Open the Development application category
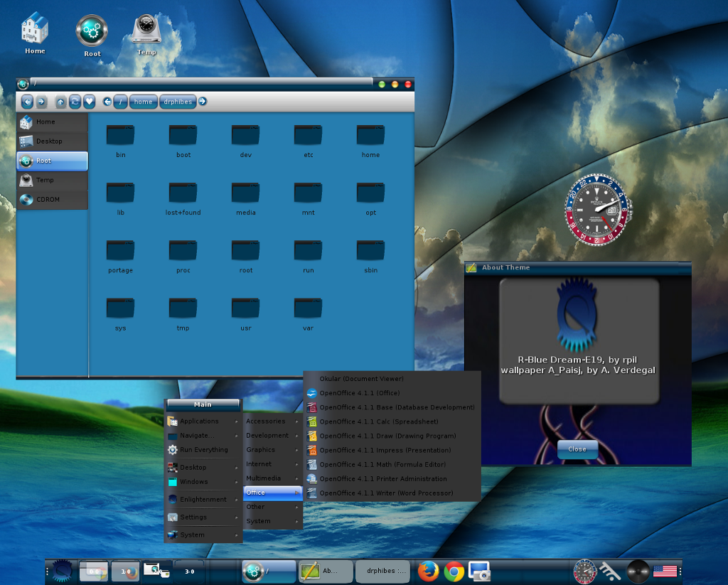728x585 pixels. coord(272,436)
